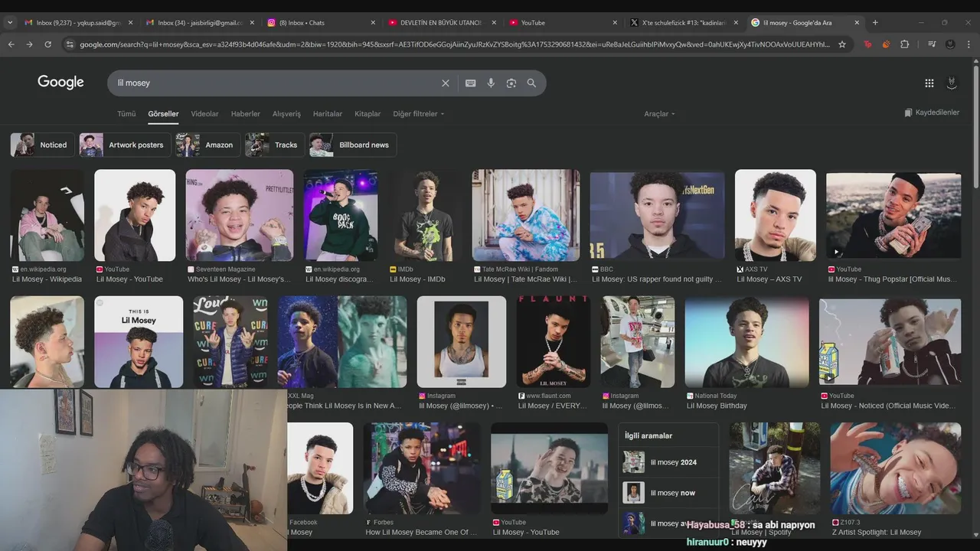Open the FLAUNT magazine cover image
The height and width of the screenshot is (551, 980).
[x=554, y=342]
